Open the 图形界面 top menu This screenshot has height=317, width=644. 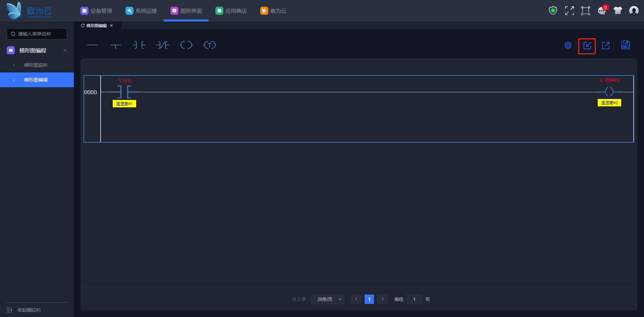tap(186, 11)
